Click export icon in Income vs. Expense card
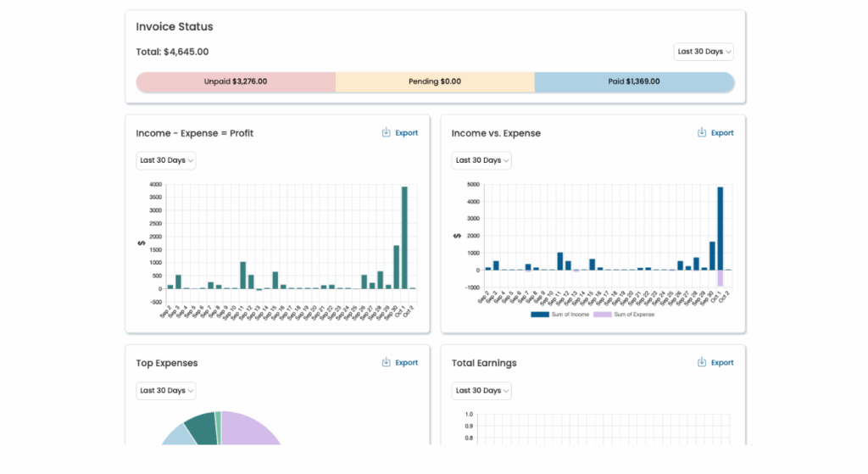The height and width of the screenshot is (474, 868). (702, 133)
